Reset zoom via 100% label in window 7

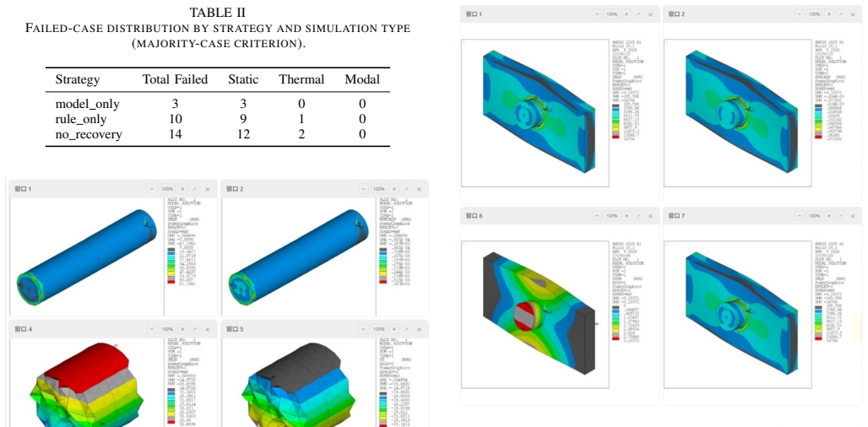pos(814,216)
